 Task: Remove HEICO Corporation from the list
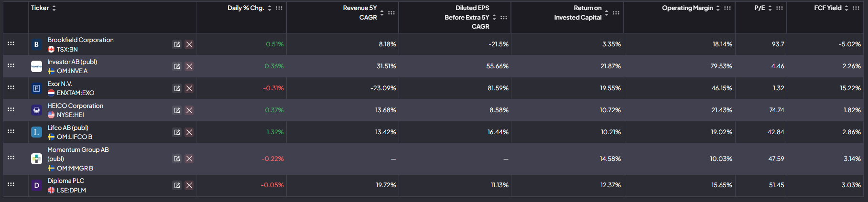pos(189,110)
